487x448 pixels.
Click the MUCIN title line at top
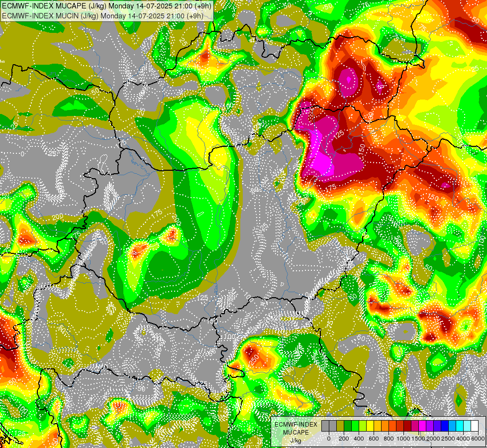coord(102,15)
